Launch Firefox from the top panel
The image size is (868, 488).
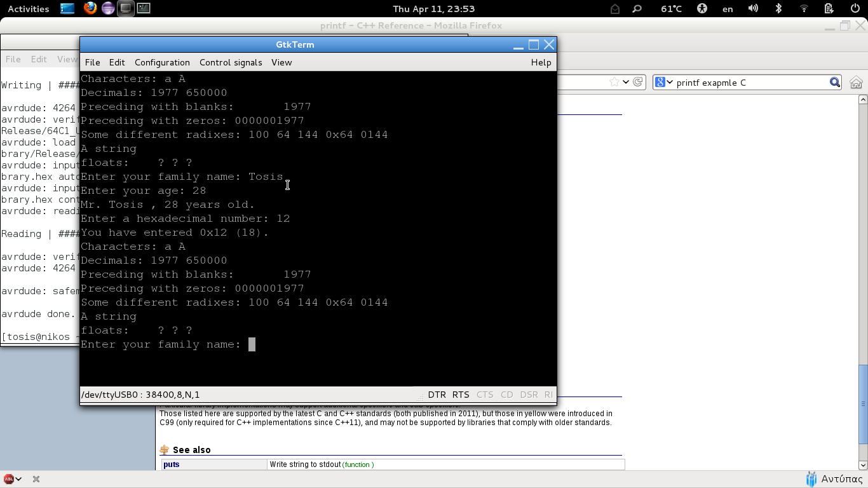pyautogui.click(x=90, y=9)
